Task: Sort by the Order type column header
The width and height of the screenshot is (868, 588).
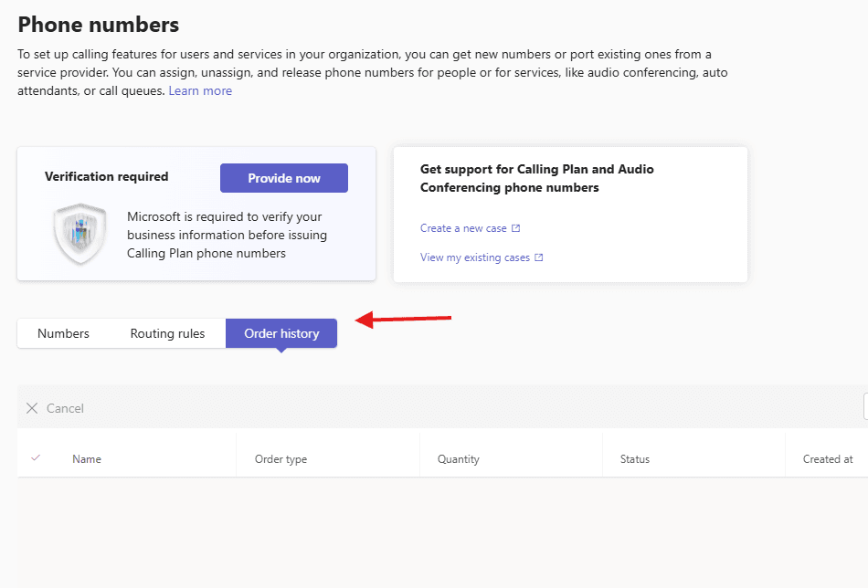Action: 281,459
